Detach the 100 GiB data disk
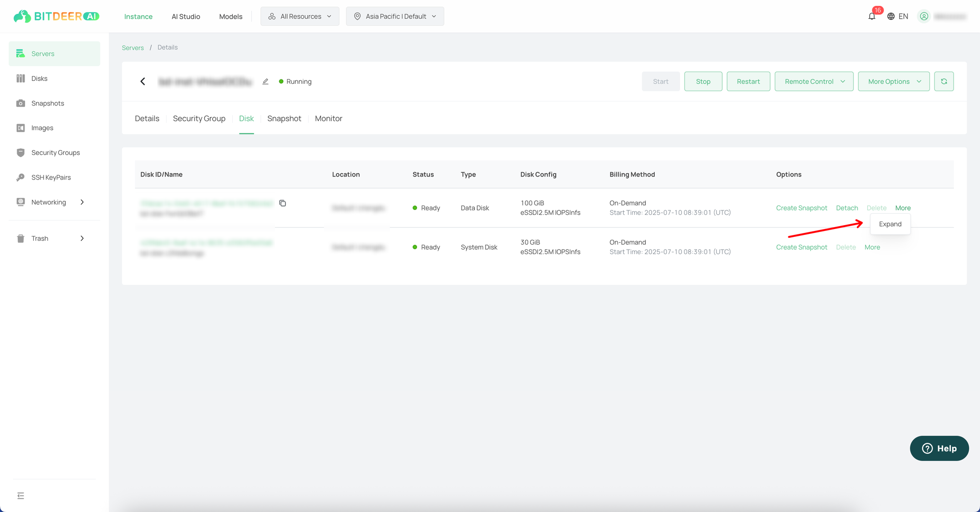This screenshot has width=980, height=512. pos(847,208)
